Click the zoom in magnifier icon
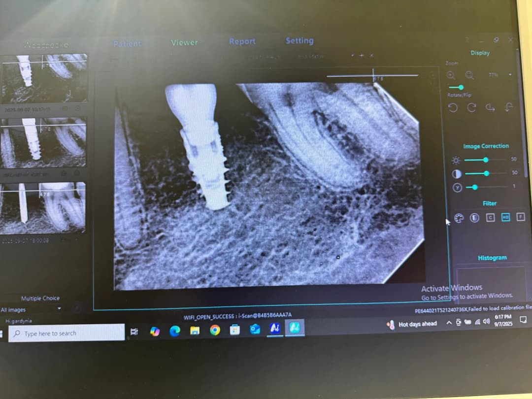 point(451,75)
